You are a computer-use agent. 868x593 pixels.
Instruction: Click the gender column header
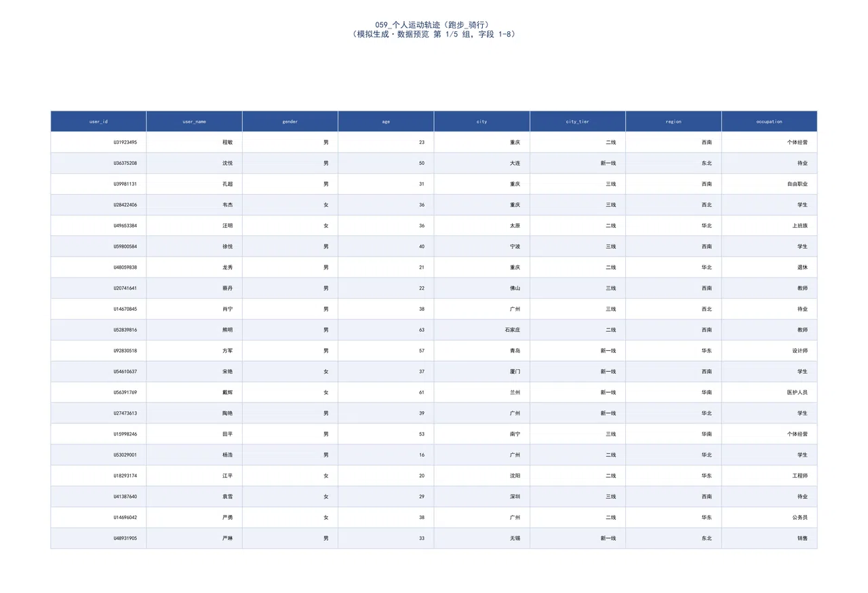290,121
